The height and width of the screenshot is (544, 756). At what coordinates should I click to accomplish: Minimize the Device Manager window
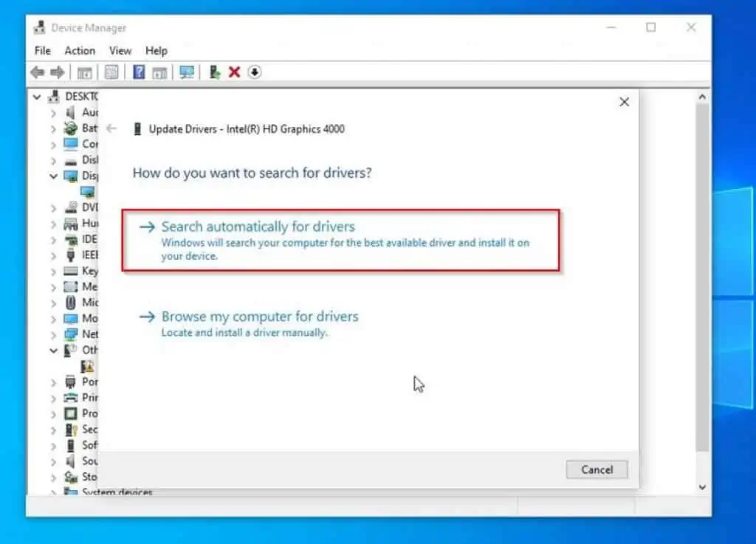[x=611, y=27]
